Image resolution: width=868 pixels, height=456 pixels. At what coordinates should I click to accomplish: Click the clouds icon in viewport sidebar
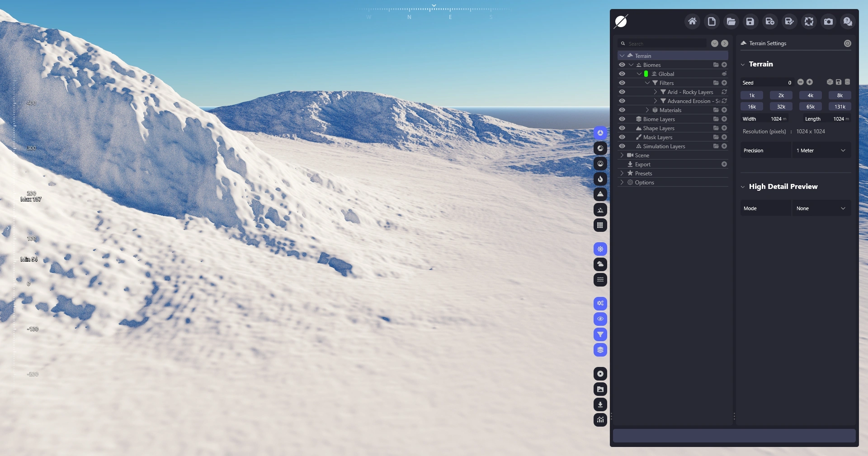600,264
